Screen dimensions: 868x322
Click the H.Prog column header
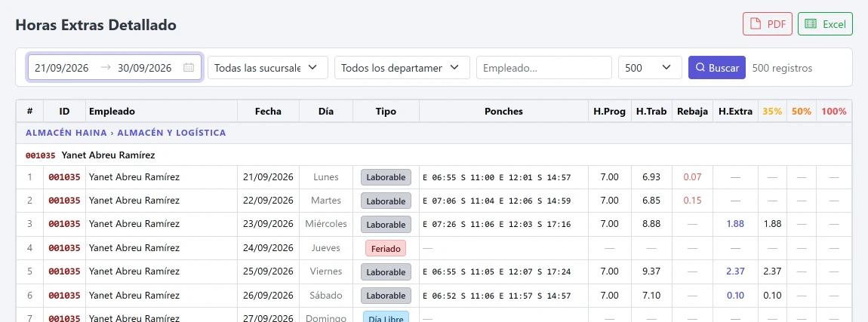click(609, 111)
